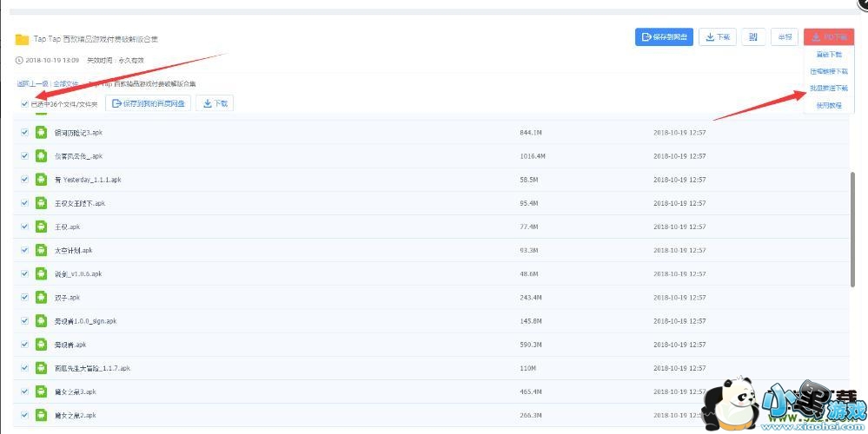868x434 pixels.
Task: Click 下载 button next to 保存到我的百度网盘
Action: [215, 103]
